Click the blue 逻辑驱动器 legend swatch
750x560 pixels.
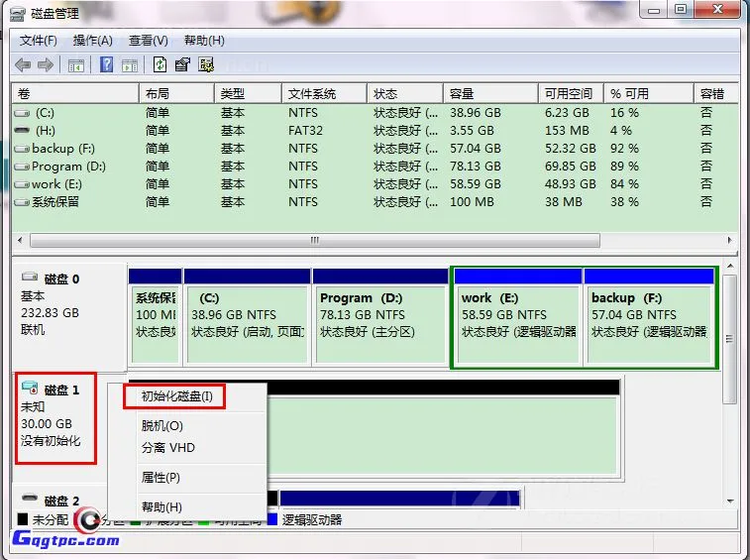272,519
